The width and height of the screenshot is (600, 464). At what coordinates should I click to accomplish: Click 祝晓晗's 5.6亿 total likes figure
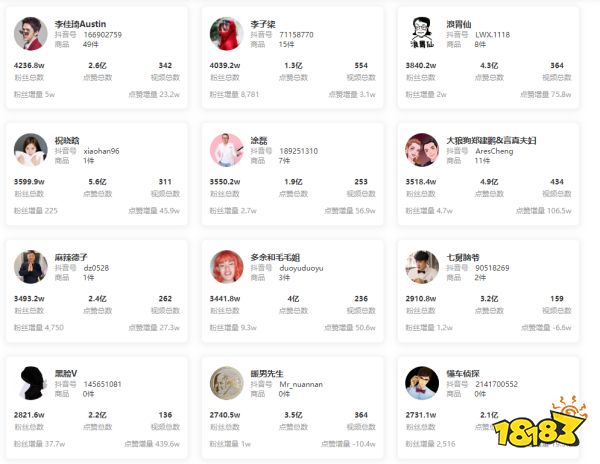pos(97,182)
